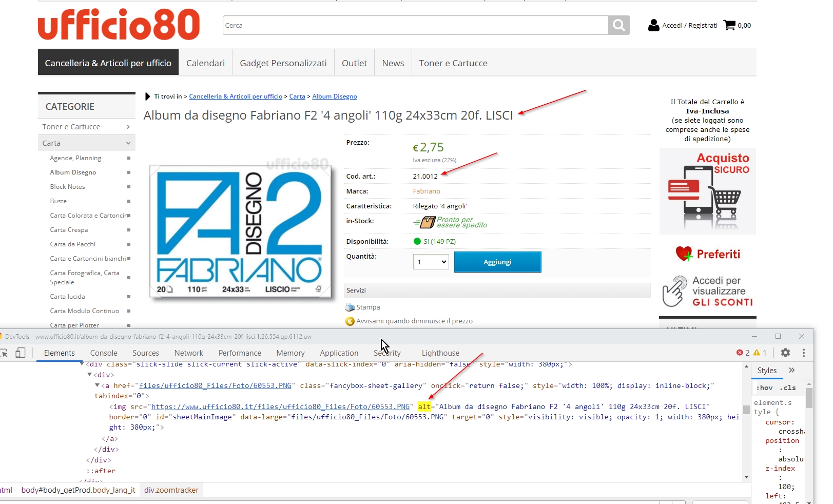833x504 pixels.
Task: Collapse the Carta category
Action: click(x=87, y=143)
